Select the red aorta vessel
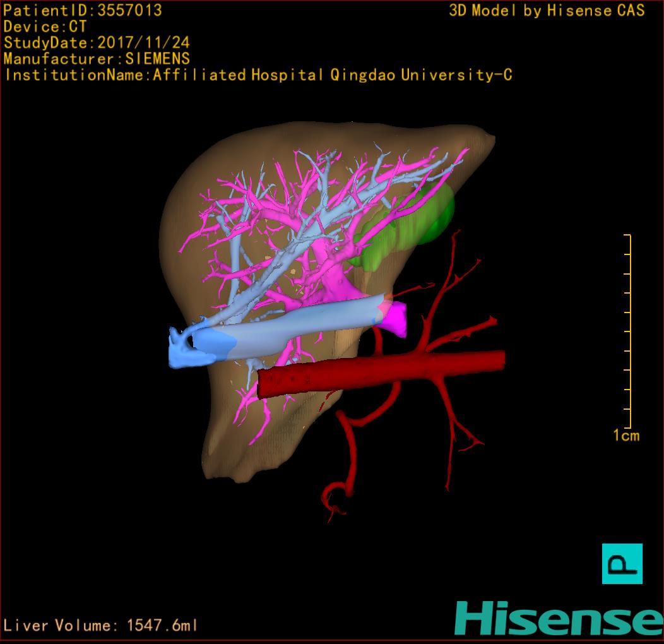Screen dimensions: 664x644 pyautogui.click(x=381, y=373)
